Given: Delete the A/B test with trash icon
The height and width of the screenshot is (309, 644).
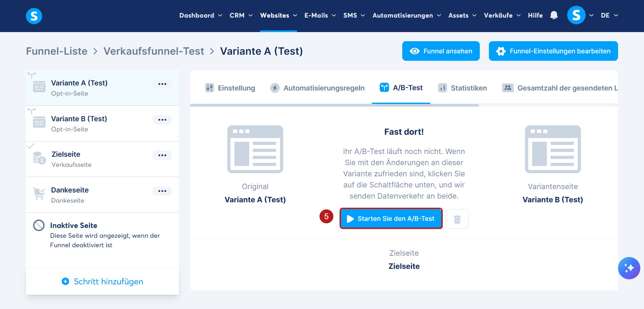Looking at the screenshot, I should [457, 219].
